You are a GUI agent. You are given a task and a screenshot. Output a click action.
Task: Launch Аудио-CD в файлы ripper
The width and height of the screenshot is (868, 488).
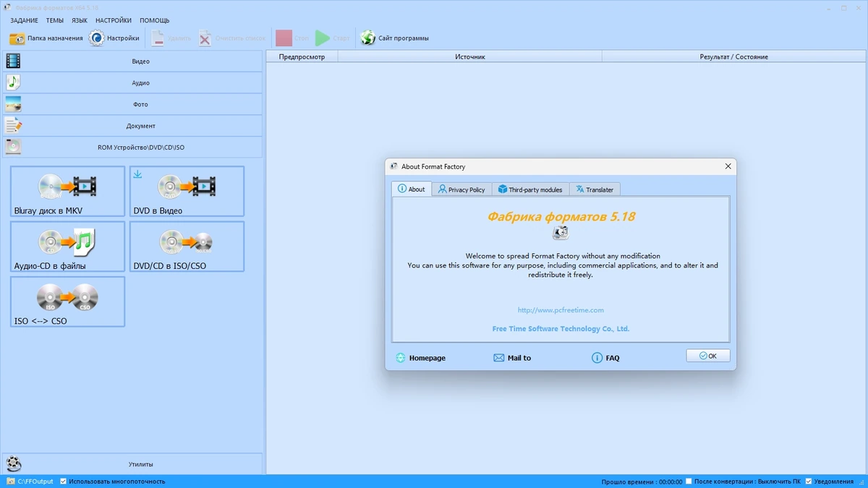[x=67, y=247]
